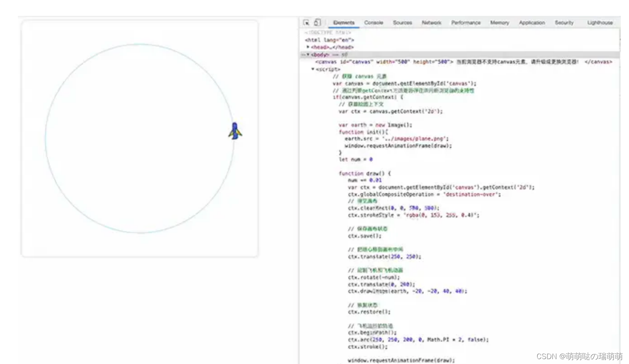Viewport: 629px width, 364px height.
Task: Click the earth.src plane.png line
Action: click(396, 139)
